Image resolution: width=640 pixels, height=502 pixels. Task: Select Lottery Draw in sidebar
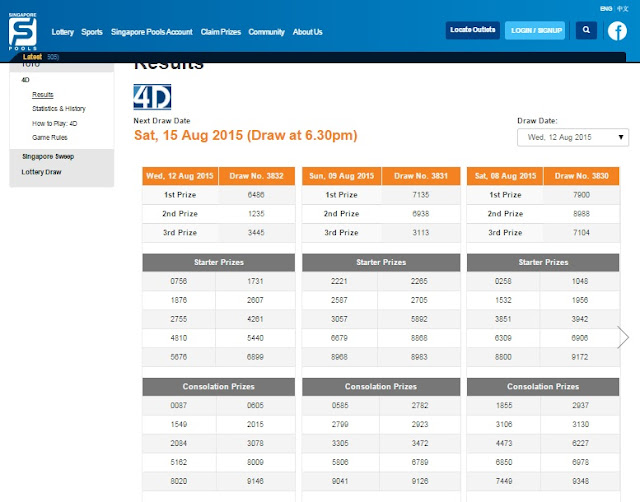click(x=41, y=172)
